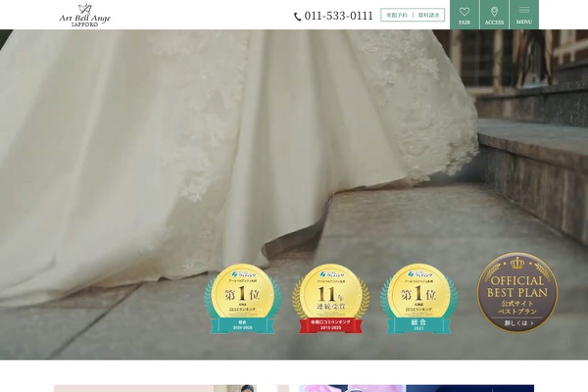This screenshot has width=588, height=392.
Task: Open the hamburger MENU button
Action: pyautogui.click(x=524, y=15)
